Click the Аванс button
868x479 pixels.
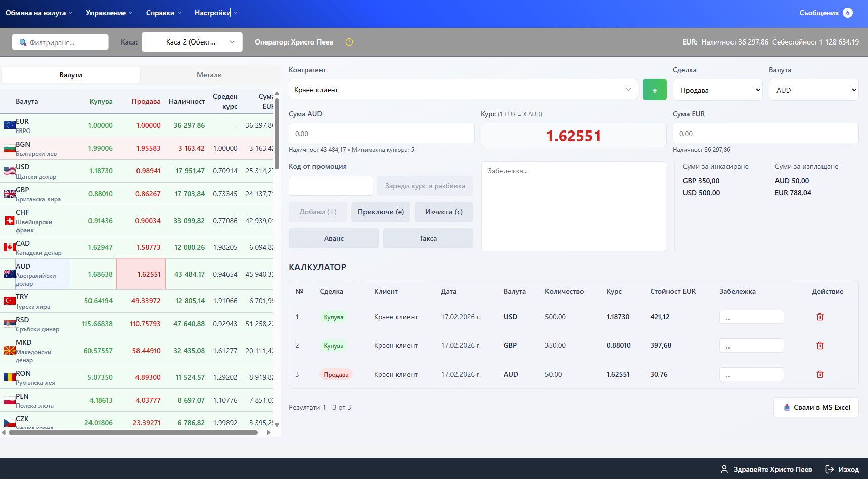334,238
